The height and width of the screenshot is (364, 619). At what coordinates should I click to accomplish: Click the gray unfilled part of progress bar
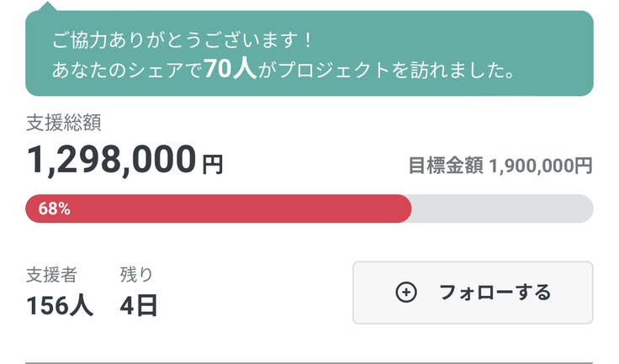[x=501, y=209]
